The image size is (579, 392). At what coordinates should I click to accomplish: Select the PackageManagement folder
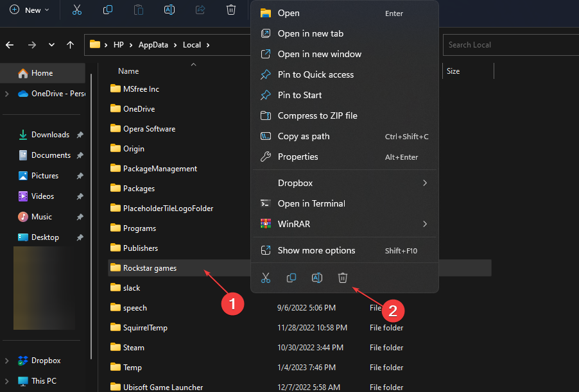[153, 169]
